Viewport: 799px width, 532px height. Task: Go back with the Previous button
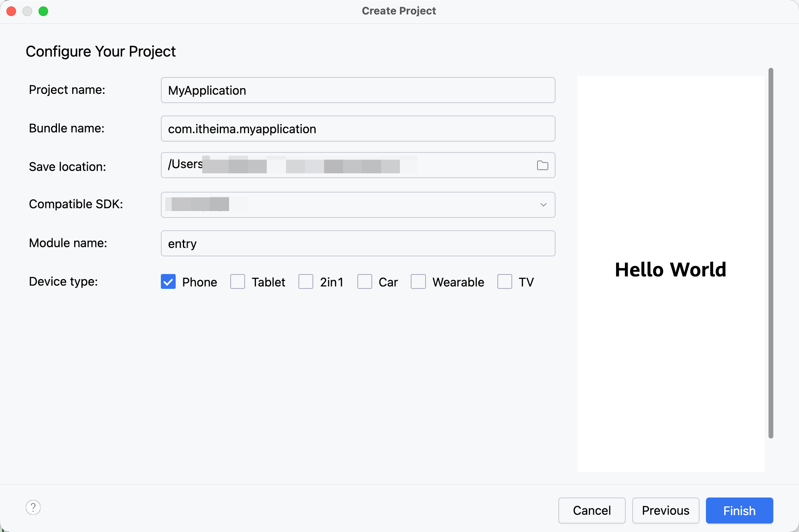coord(665,510)
